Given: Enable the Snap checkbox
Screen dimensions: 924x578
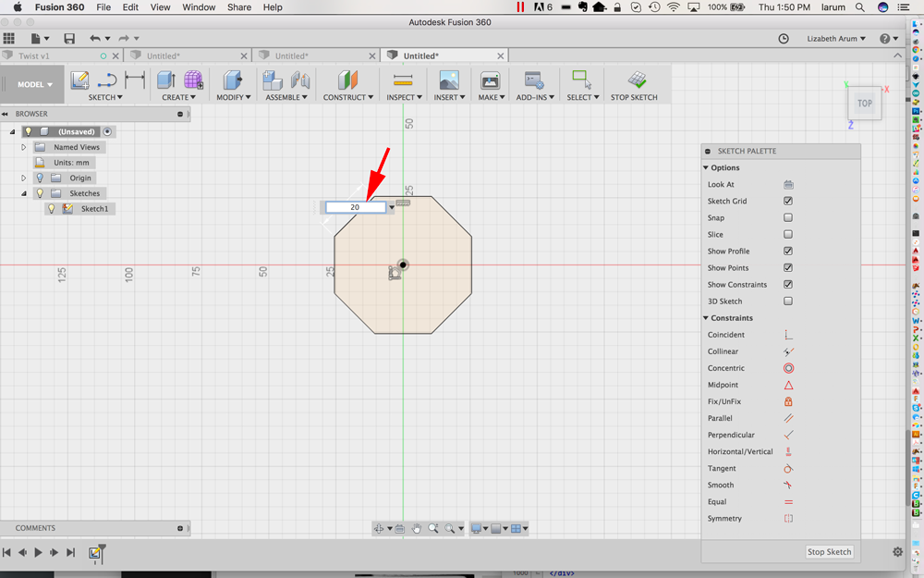Looking at the screenshot, I should tap(788, 217).
